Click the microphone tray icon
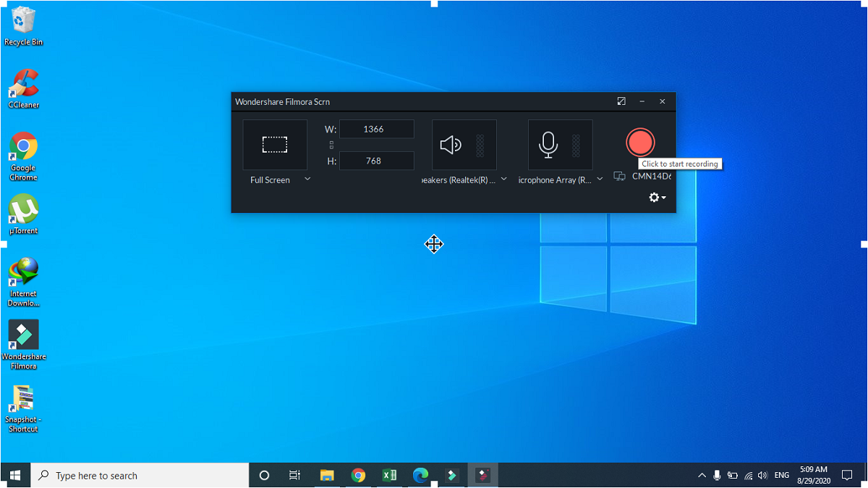 click(717, 476)
